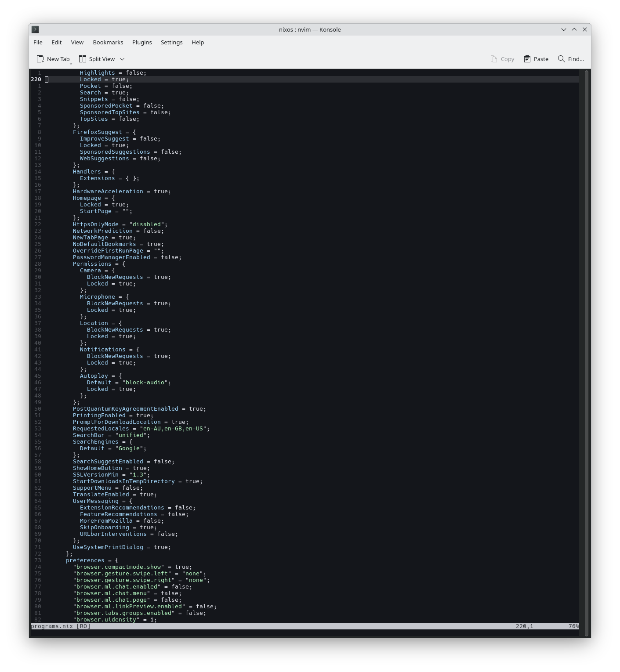Click the 'Highlights = false;' line

click(113, 73)
